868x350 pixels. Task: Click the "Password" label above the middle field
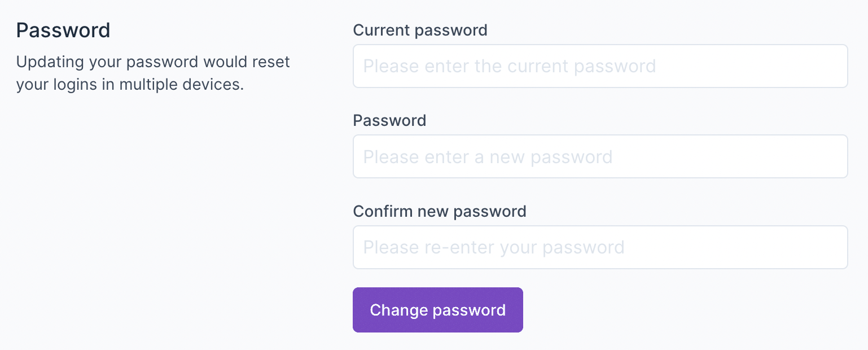point(389,120)
